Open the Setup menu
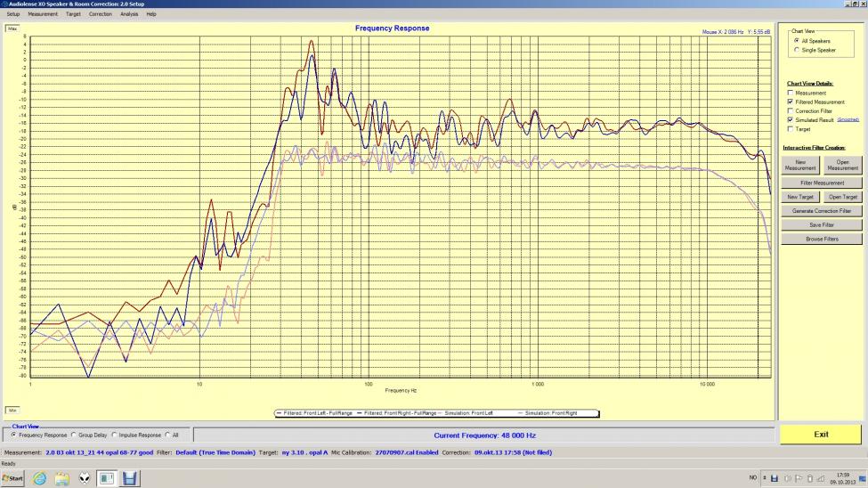The image size is (868, 488). 12,14
